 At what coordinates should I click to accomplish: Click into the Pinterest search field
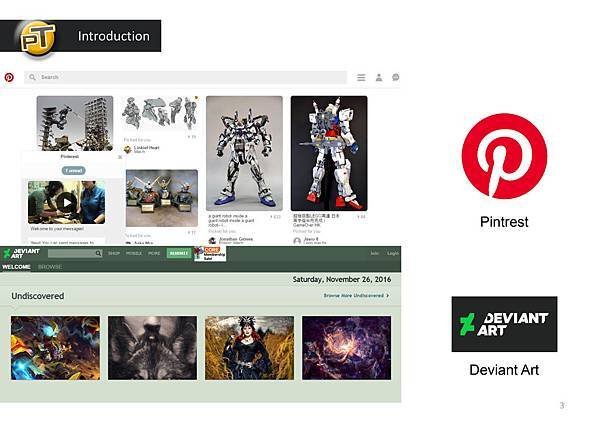(x=186, y=77)
